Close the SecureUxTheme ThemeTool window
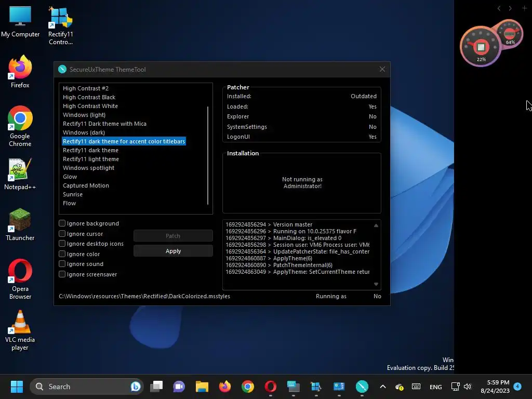This screenshot has height=399, width=532. pyautogui.click(x=382, y=69)
